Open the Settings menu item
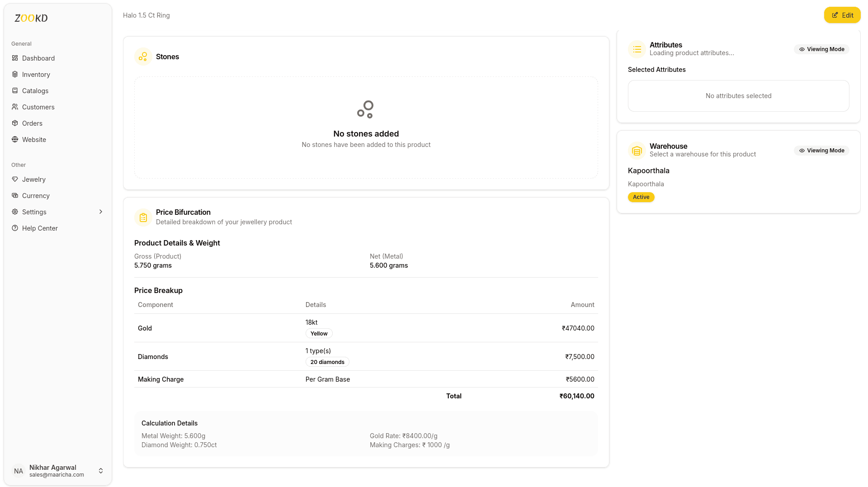868x487 pixels. coord(34,212)
